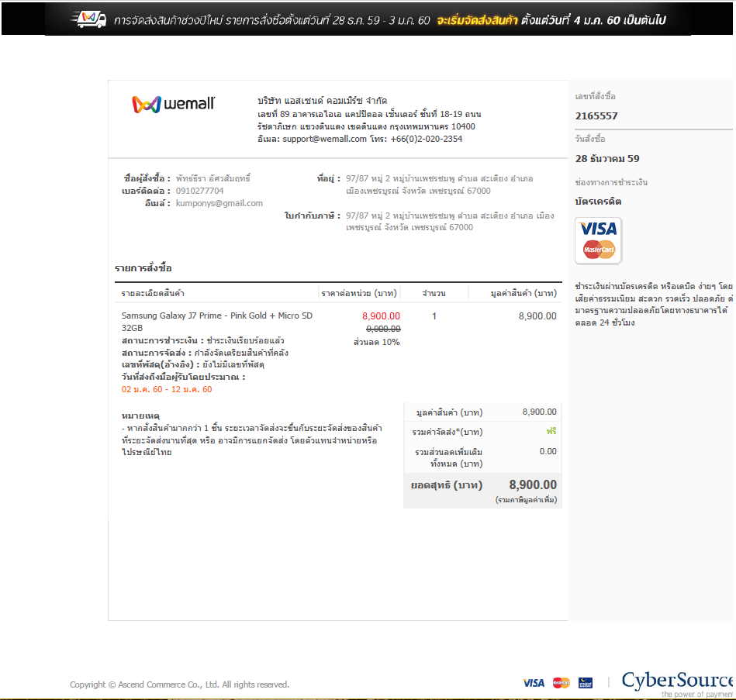The height and width of the screenshot is (700, 736).
Task: Click the wemall logo
Action: click(x=173, y=104)
